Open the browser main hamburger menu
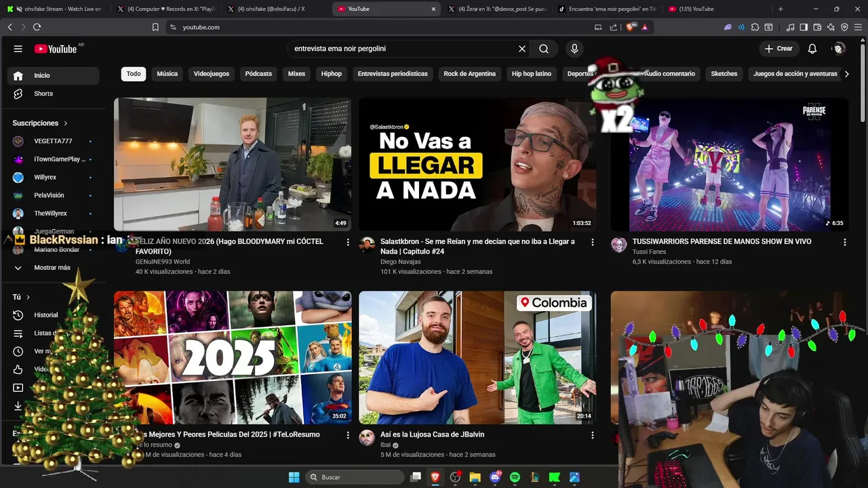Image resolution: width=868 pixels, height=488 pixels. tap(859, 27)
